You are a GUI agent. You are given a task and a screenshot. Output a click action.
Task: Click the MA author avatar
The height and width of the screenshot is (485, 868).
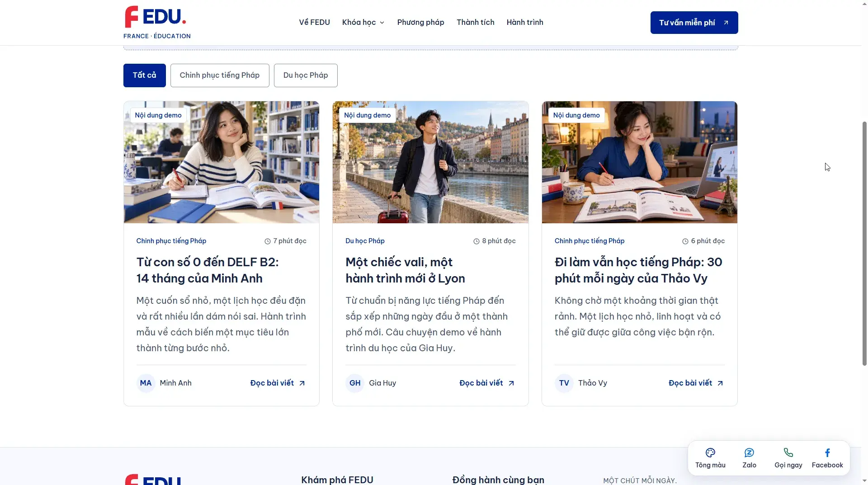point(146,383)
